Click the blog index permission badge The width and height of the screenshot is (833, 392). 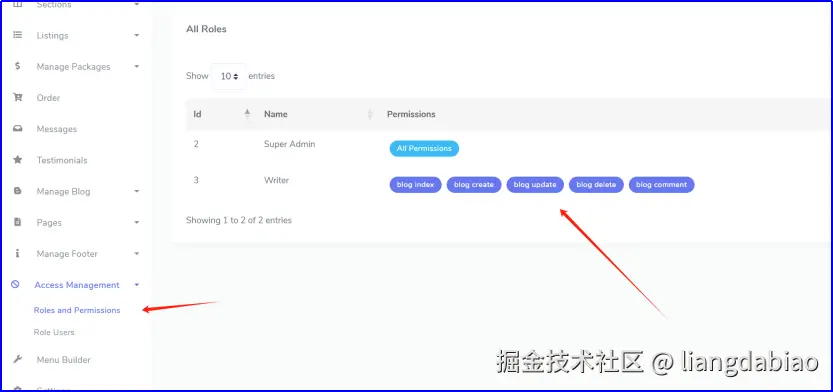coord(415,185)
